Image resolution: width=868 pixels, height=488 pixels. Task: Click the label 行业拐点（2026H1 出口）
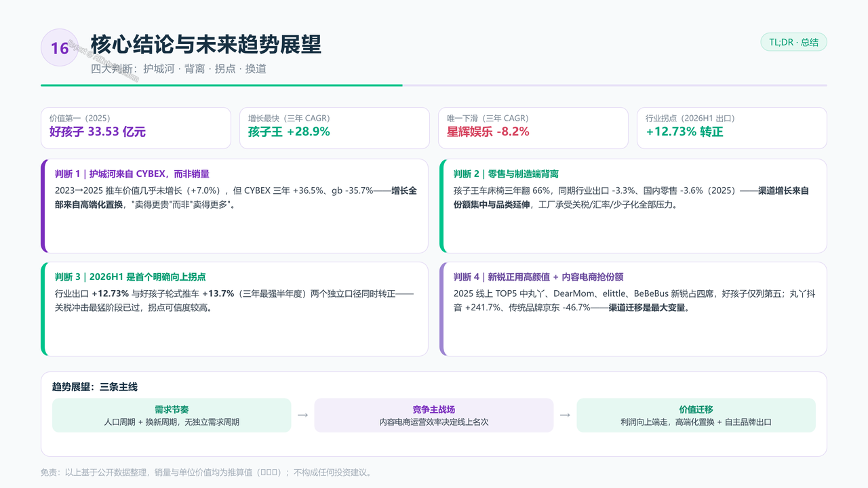690,118
